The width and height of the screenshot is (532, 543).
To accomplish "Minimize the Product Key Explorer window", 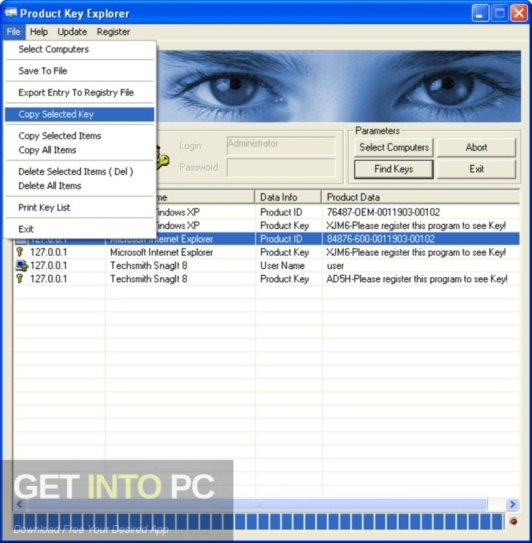I will 480,14.
